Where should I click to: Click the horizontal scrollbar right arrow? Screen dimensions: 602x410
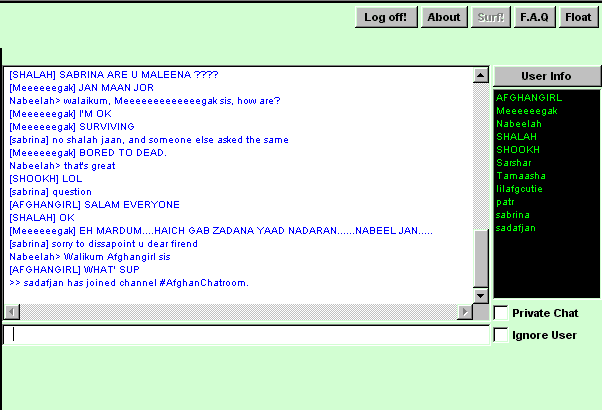click(464, 312)
